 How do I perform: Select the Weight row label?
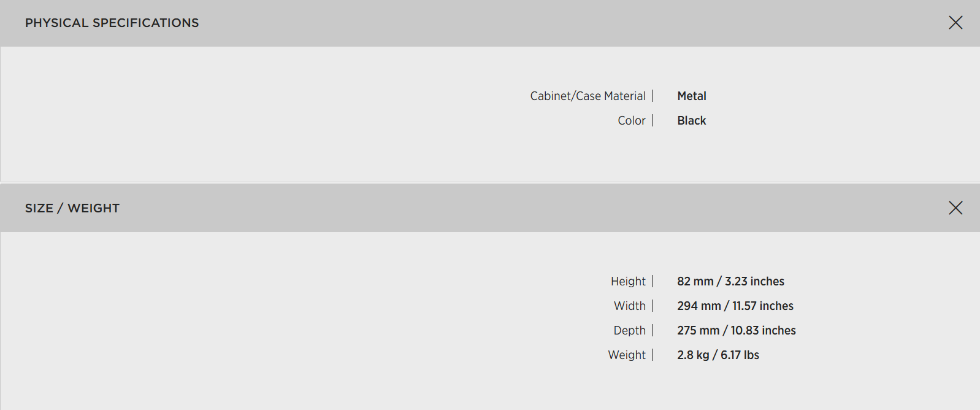point(627,355)
